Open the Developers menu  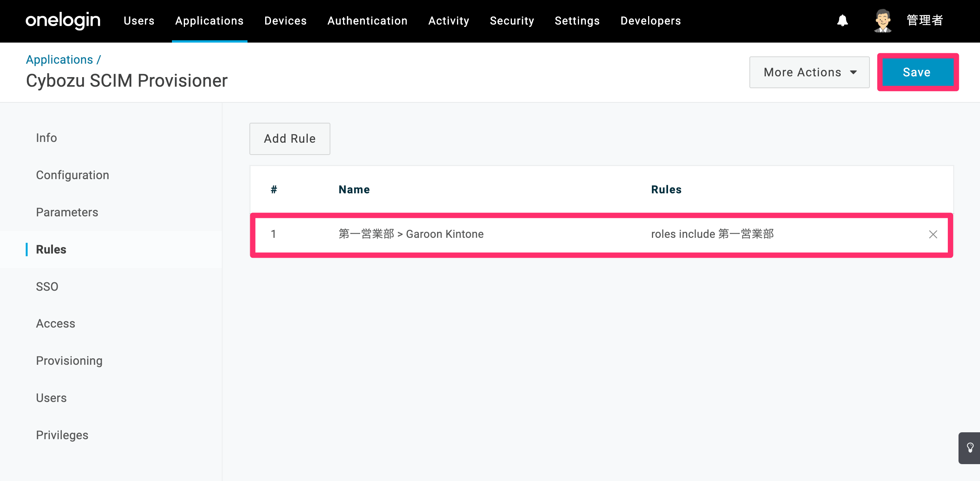650,21
